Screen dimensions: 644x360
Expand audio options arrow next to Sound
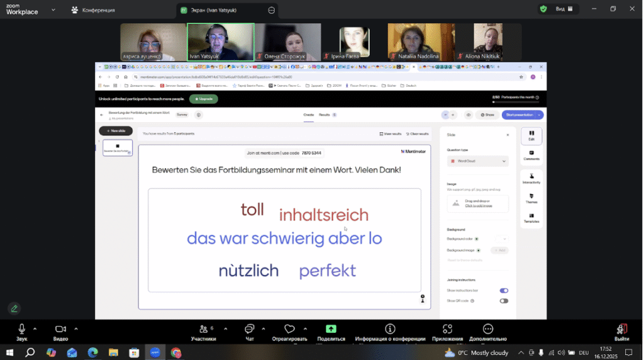35,329
